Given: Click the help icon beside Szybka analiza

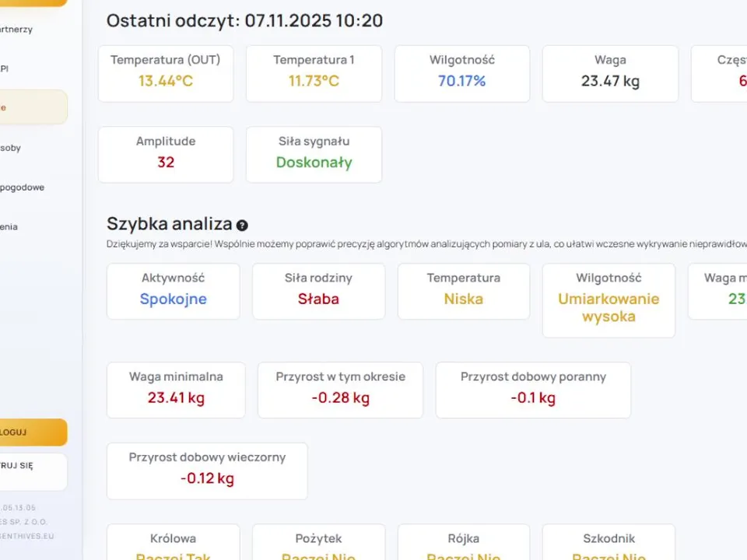Looking at the screenshot, I should click(x=242, y=226).
